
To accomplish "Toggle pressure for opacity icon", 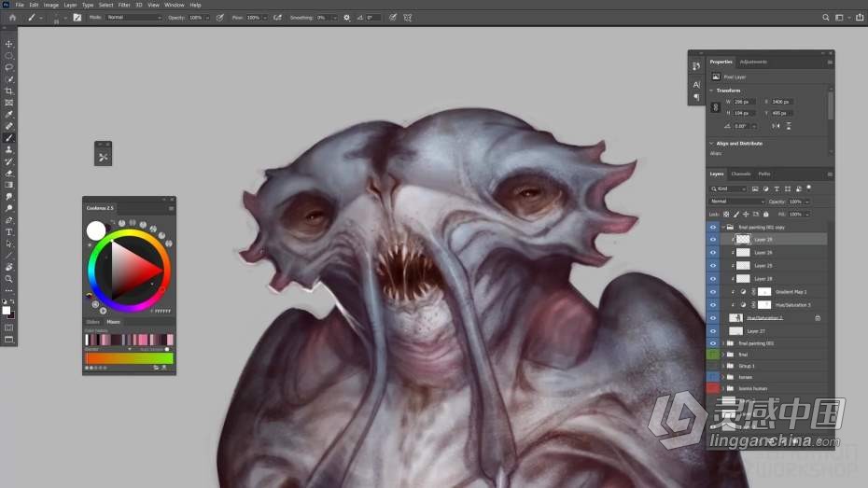I will point(219,18).
